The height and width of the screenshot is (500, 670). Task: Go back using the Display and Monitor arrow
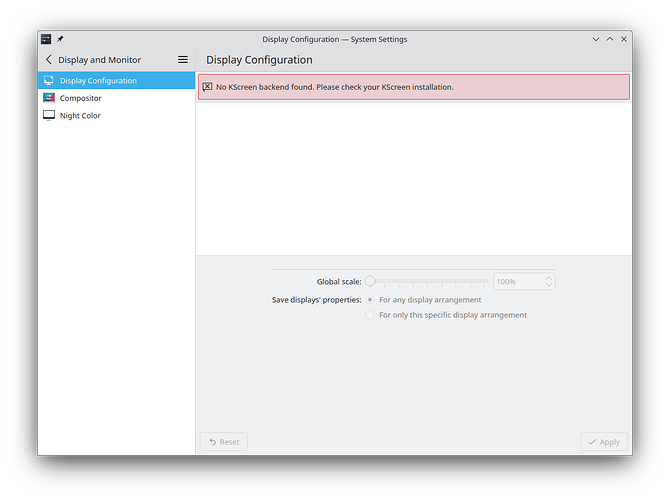49,60
